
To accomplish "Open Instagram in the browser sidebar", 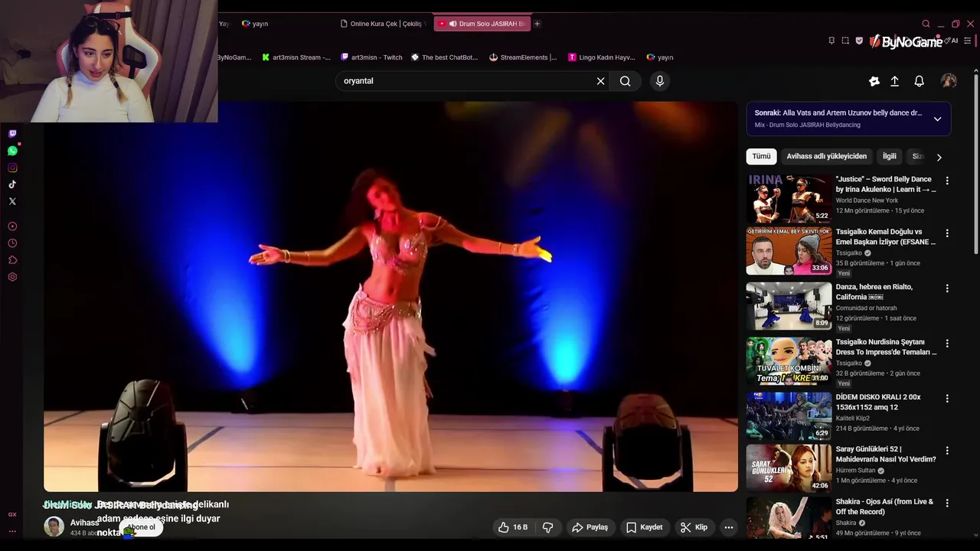I will pos(12,168).
